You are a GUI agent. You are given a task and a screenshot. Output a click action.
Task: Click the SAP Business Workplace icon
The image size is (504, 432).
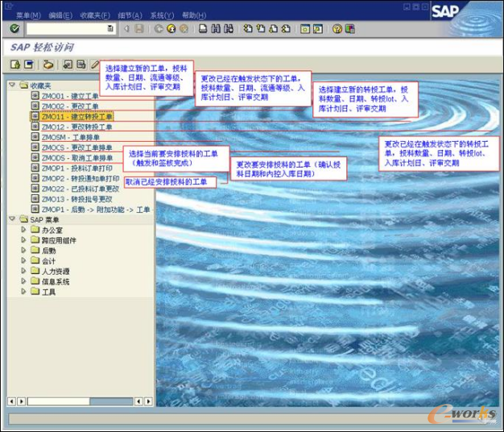(x=48, y=64)
